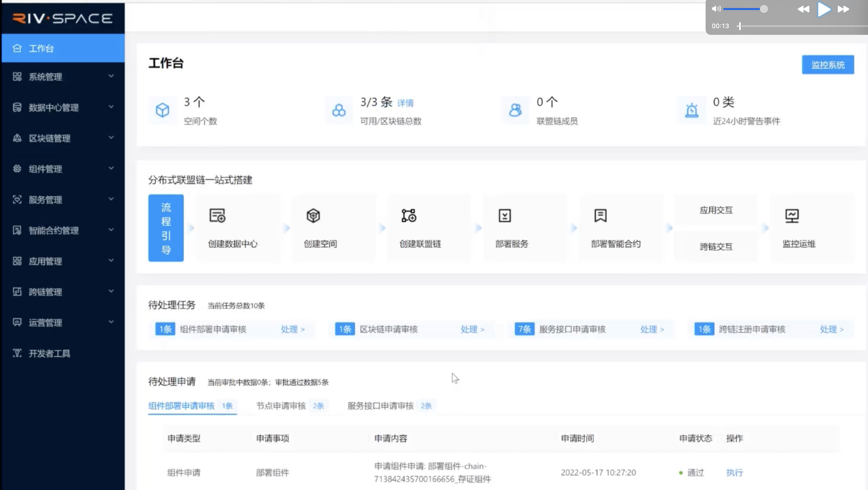Screen dimensions: 868x490
Task: Select 工作台 in the sidebar menu
Action: (63, 48)
